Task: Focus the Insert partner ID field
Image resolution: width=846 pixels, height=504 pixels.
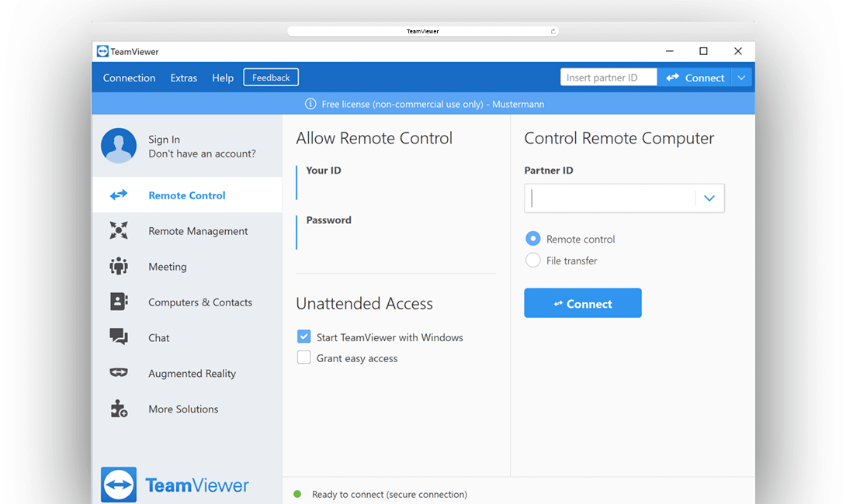Action: tap(608, 78)
